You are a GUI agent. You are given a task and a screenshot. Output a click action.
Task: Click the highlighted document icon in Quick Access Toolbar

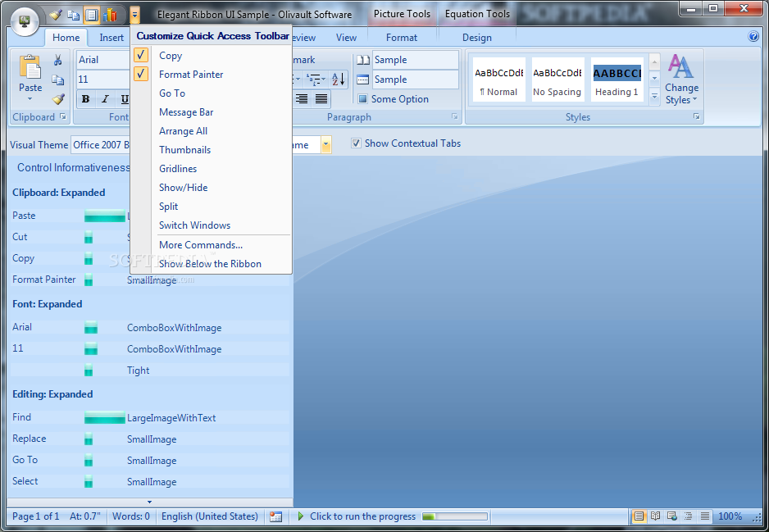tap(91, 16)
